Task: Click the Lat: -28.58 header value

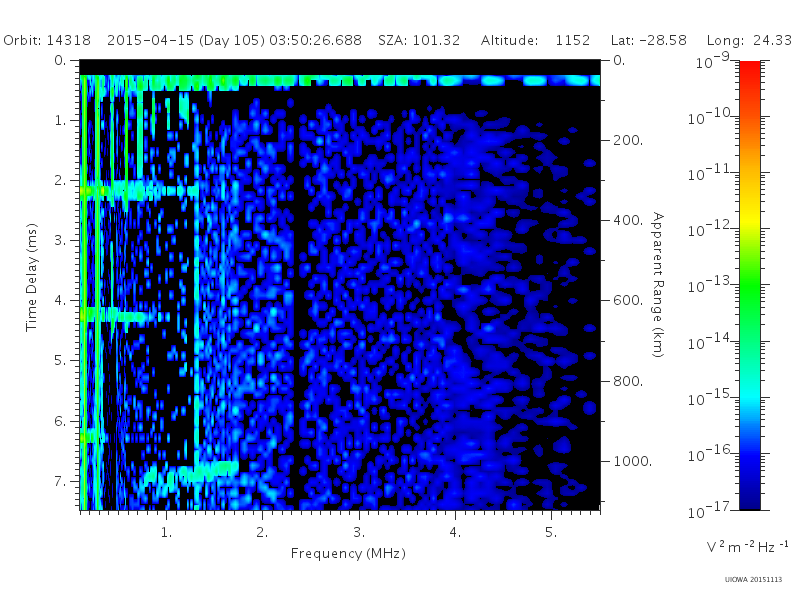Action: coord(648,40)
